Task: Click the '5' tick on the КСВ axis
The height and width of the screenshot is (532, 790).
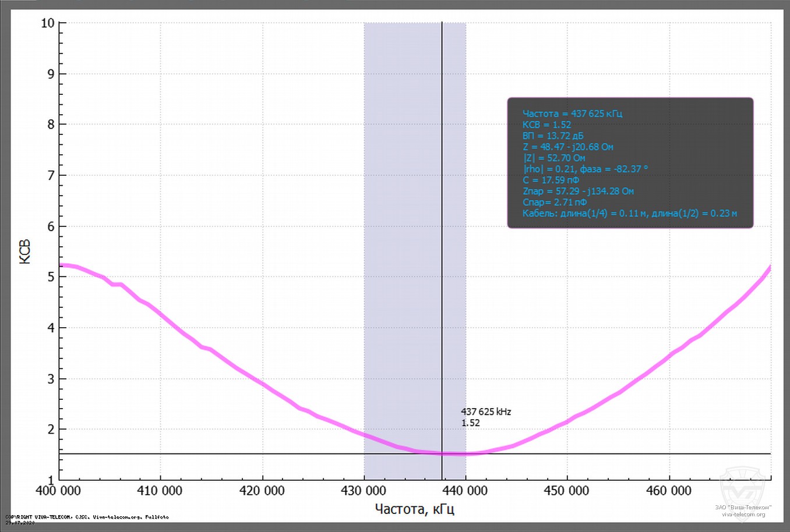Action: tap(51, 277)
